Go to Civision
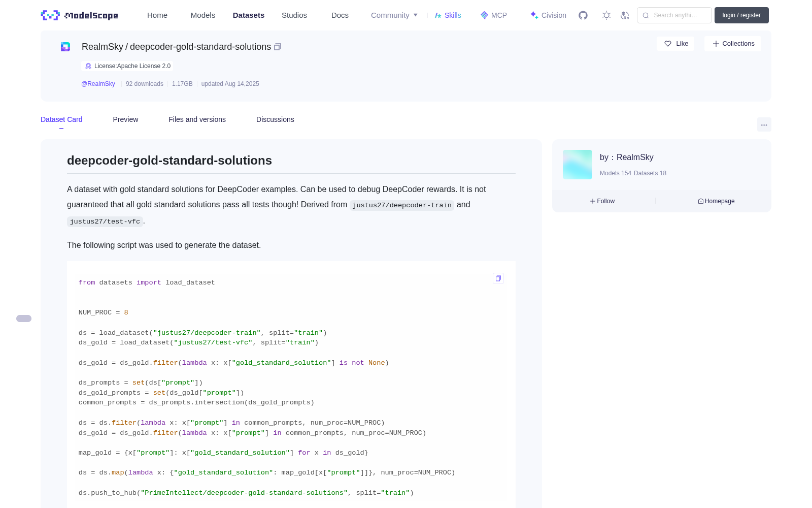Viewport: 812px width, 508px height. point(548,15)
